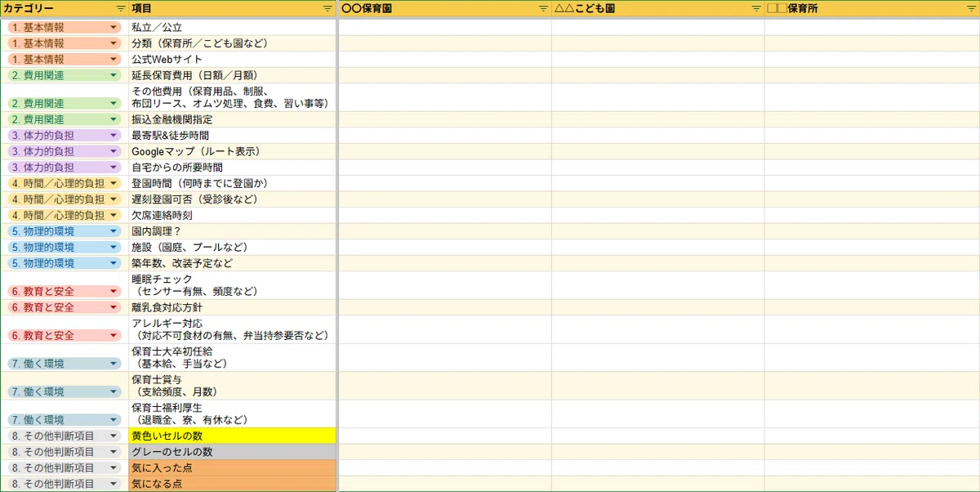The width and height of the screenshot is (980, 492).
Task: Open the category dropdown chip in the 黄色いセルの数 row
Action: click(x=65, y=436)
